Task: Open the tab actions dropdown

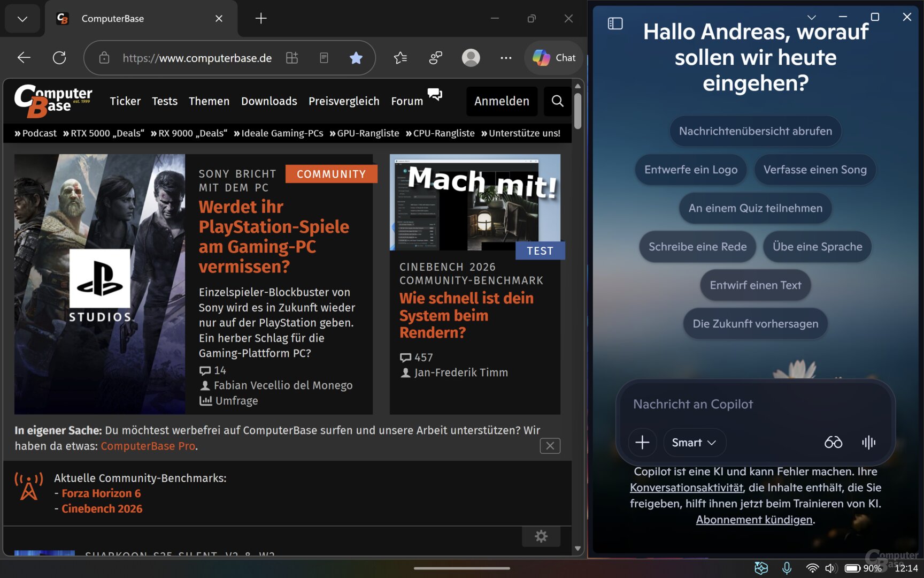Action: (x=22, y=19)
